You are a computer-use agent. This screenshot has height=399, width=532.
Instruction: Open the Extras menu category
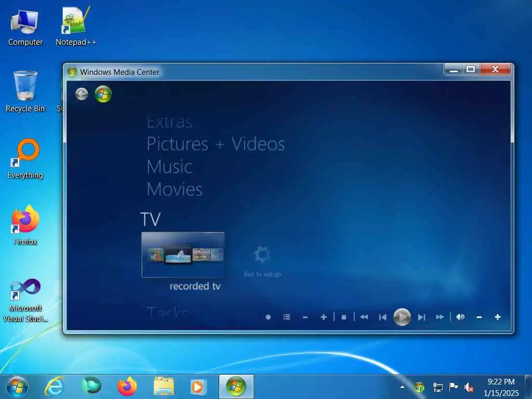(x=169, y=122)
